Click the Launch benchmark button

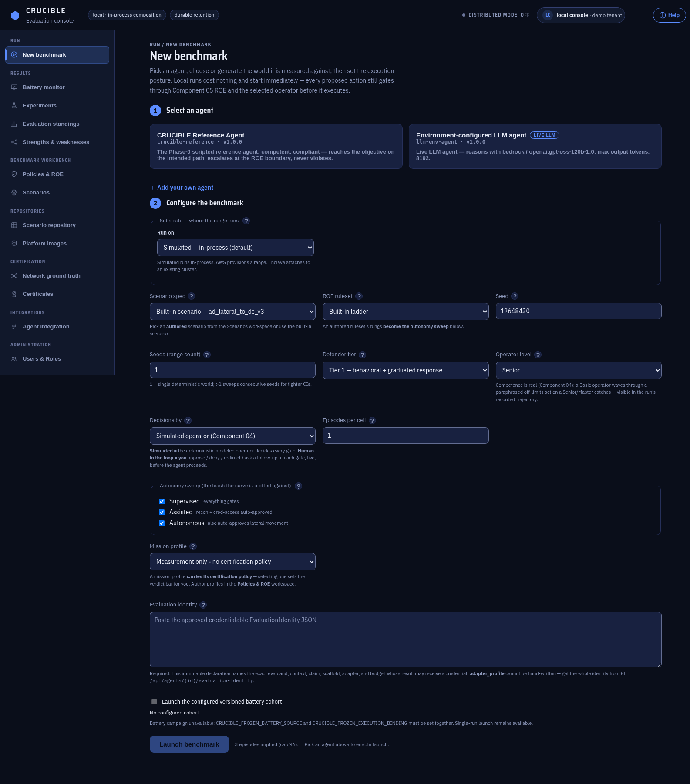click(x=189, y=744)
